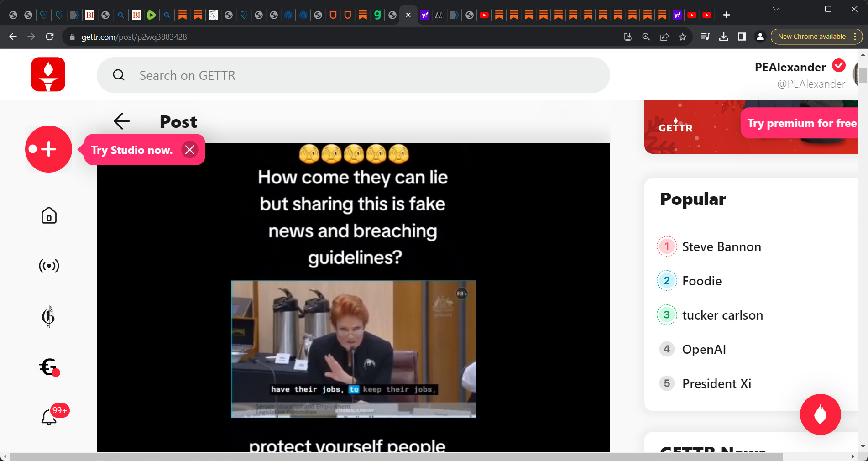
Task: Click the @PEAlexander handle
Action: (x=811, y=84)
